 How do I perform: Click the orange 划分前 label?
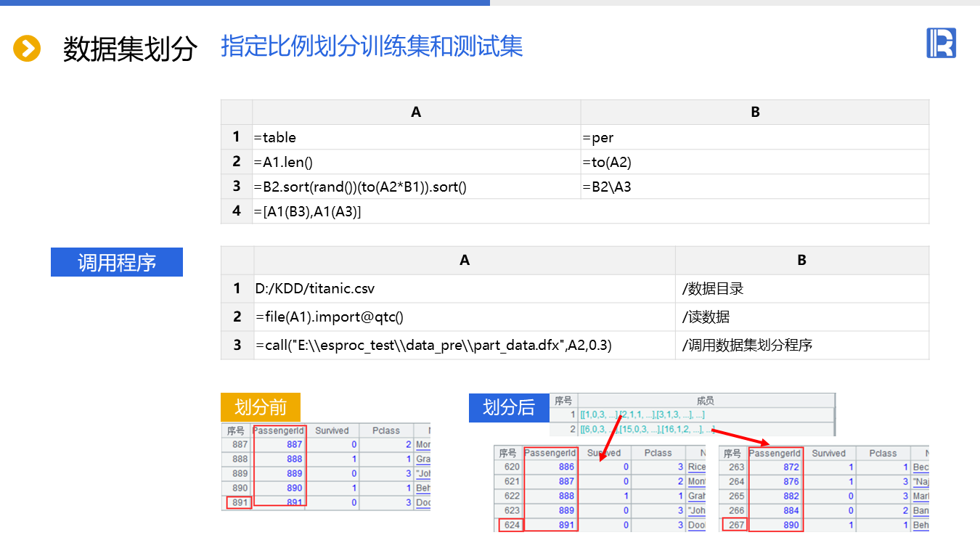[x=260, y=407]
